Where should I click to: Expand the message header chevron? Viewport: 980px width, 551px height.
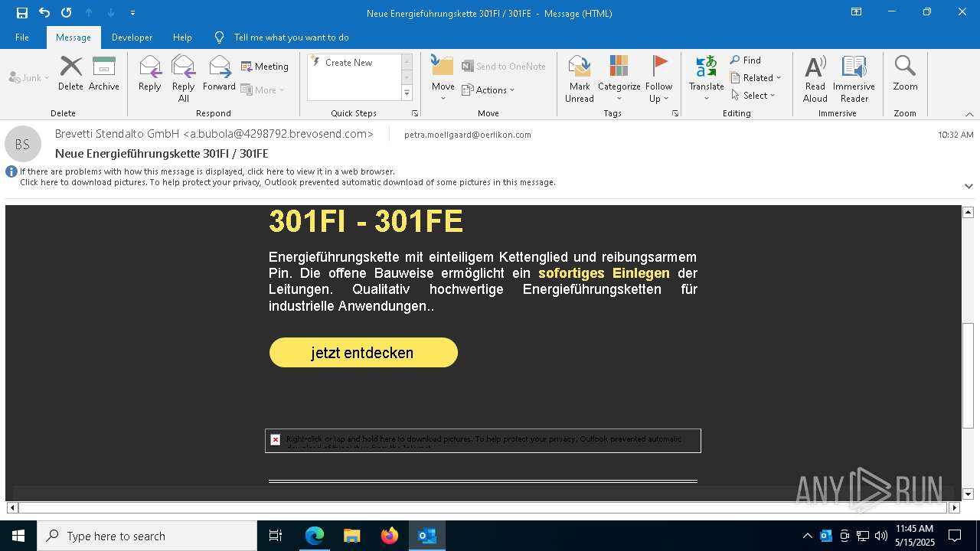(969, 186)
